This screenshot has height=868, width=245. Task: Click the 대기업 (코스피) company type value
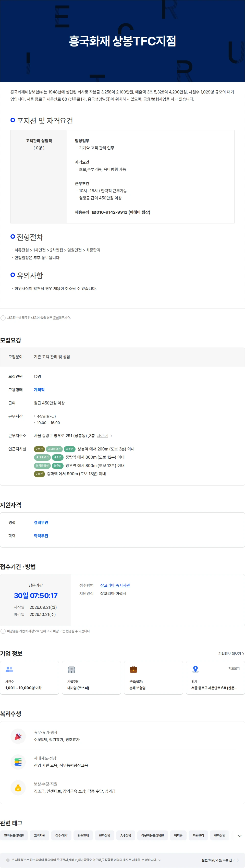[x=78, y=688]
